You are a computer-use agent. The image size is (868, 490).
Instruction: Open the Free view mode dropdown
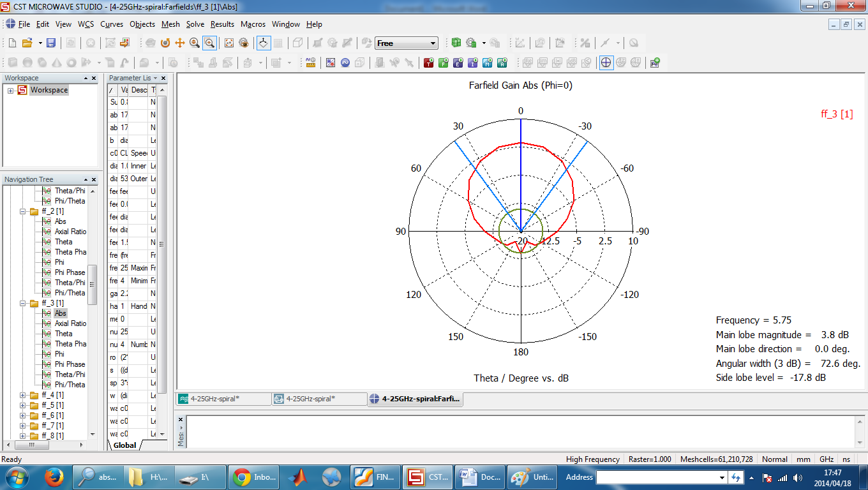(407, 43)
